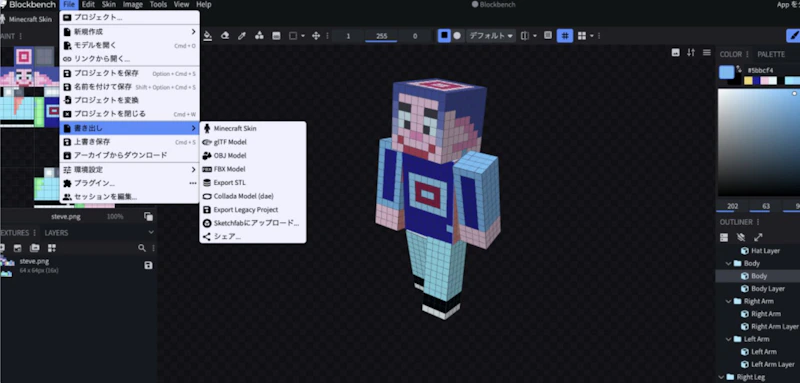
Task: Open the mirror painting options dropdown arrow
Action: 535,36
